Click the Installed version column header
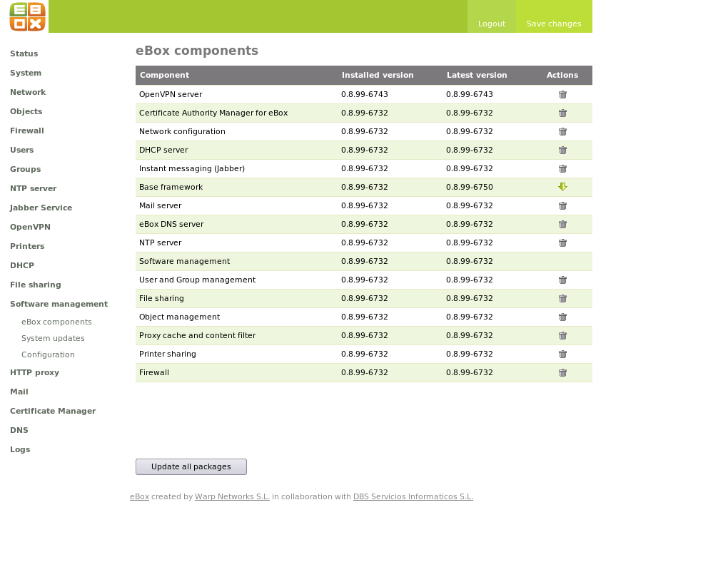 coord(378,75)
